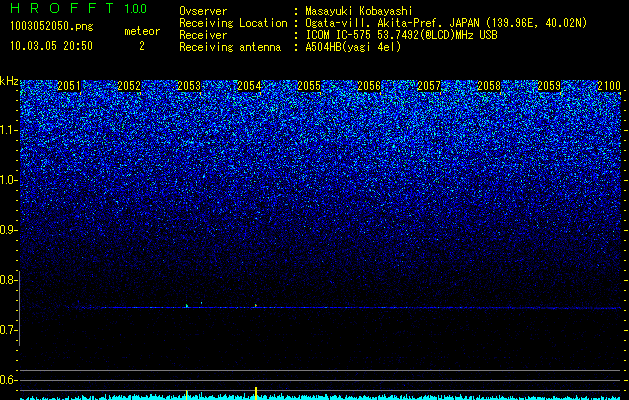Click the 1.1 kHz axis label

[9, 130]
